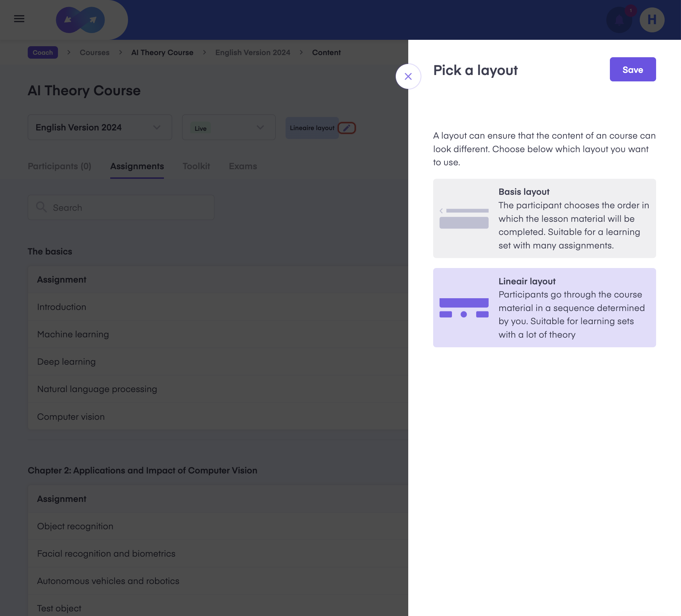Switch to the Assignments tab

coord(137,166)
